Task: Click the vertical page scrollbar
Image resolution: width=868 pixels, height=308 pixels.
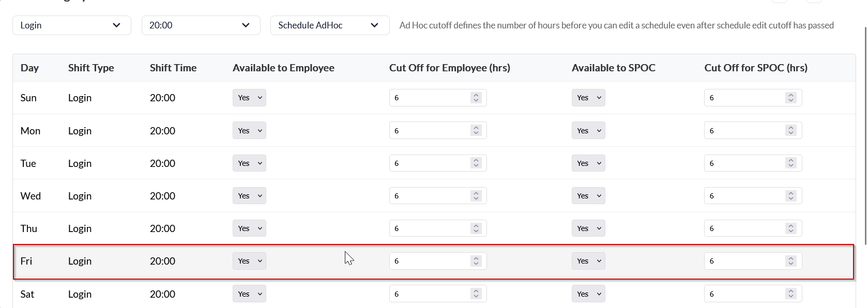Action: pyautogui.click(x=865, y=134)
